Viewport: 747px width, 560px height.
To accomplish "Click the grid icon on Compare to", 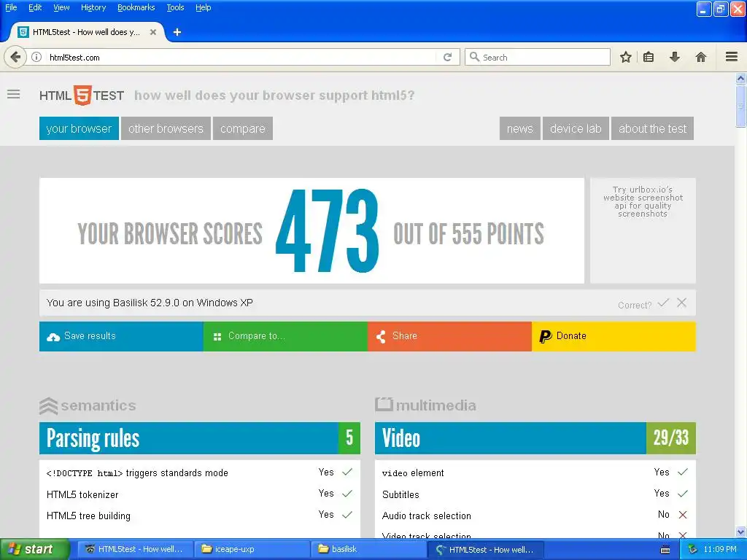I will 217,337.
